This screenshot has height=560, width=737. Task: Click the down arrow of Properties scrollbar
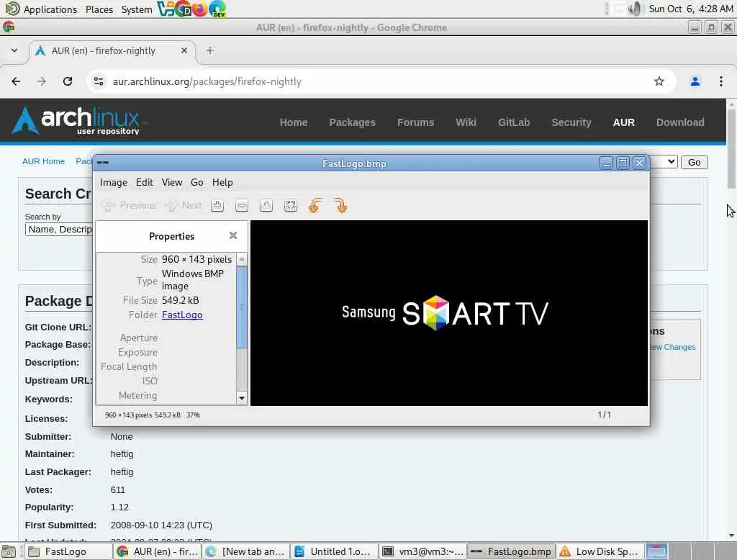[x=242, y=398]
